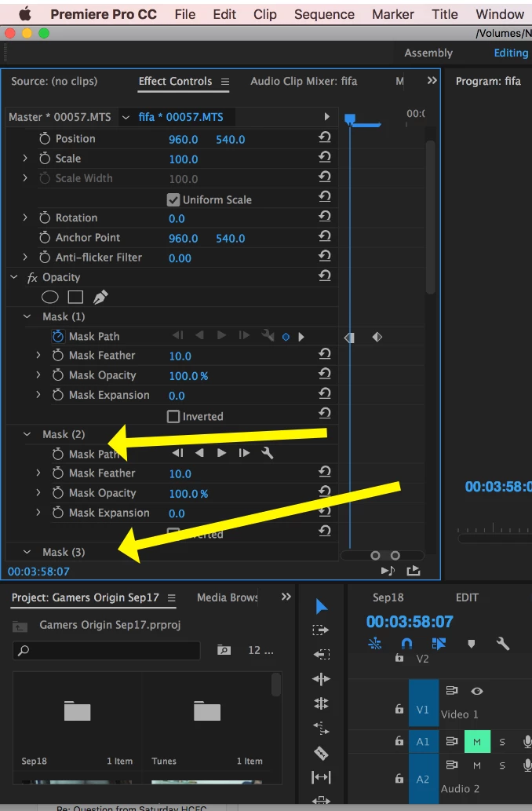The height and width of the screenshot is (811, 532).
Task: Expand the Anti-flicker Filter property
Action: (x=25, y=257)
